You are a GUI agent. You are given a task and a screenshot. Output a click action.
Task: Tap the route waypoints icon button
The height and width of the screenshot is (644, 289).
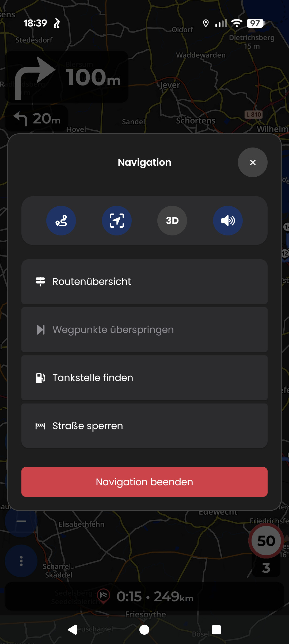point(61,220)
